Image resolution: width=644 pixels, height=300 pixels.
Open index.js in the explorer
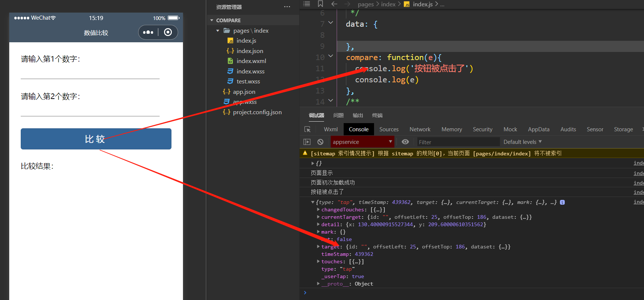(246, 41)
